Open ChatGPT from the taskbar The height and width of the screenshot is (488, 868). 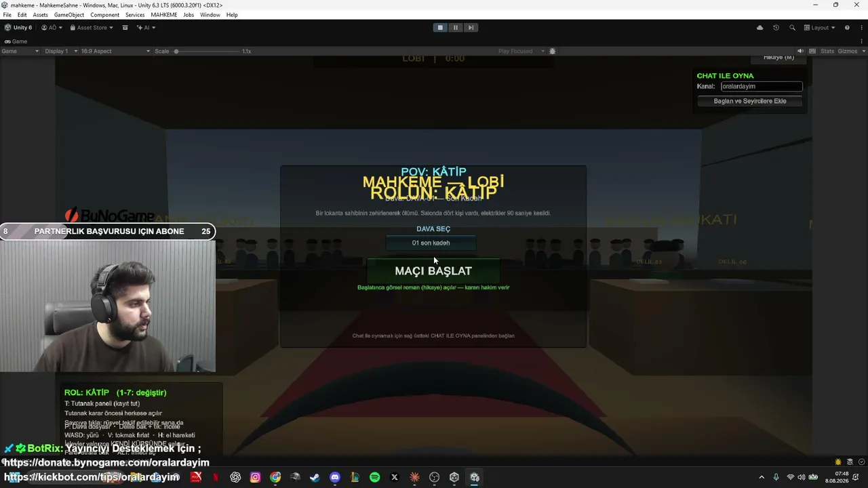pyautogui.click(x=235, y=477)
